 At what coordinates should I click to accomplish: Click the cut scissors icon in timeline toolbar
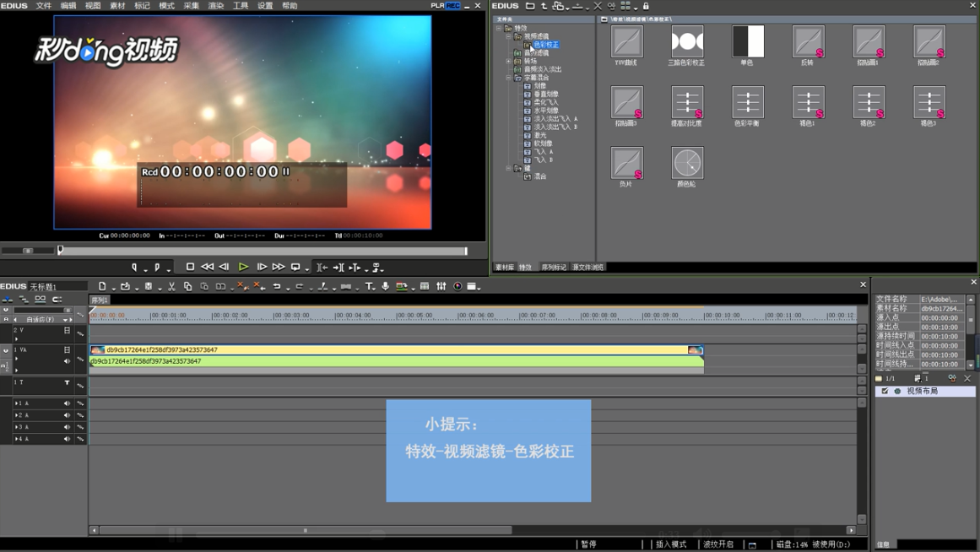click(x=171, y=286)
